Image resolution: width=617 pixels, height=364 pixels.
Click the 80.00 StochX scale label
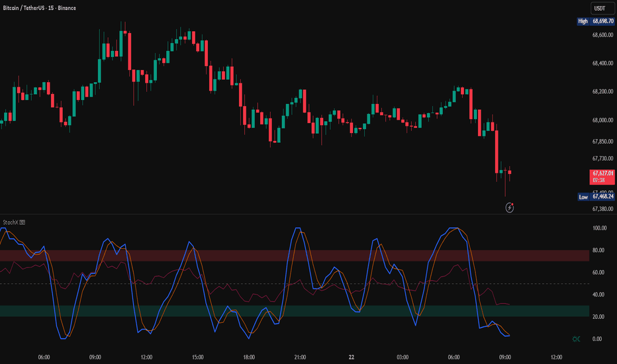(600, 250)
